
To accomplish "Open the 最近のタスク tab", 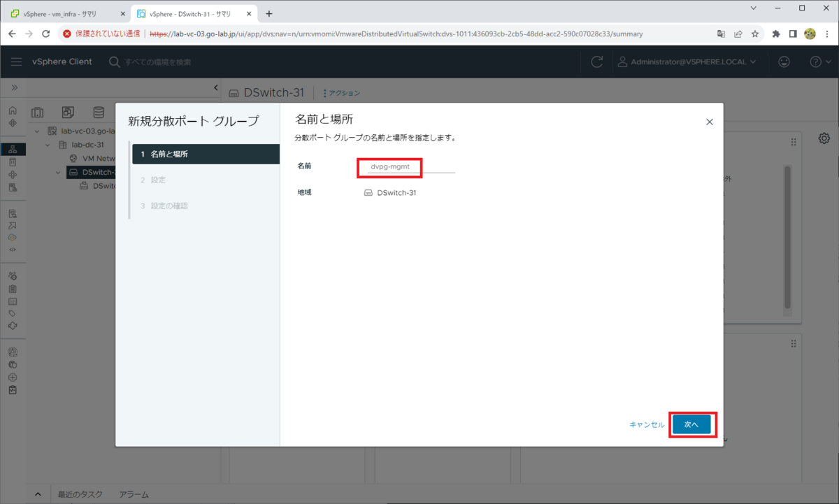I will coord(80,494).
